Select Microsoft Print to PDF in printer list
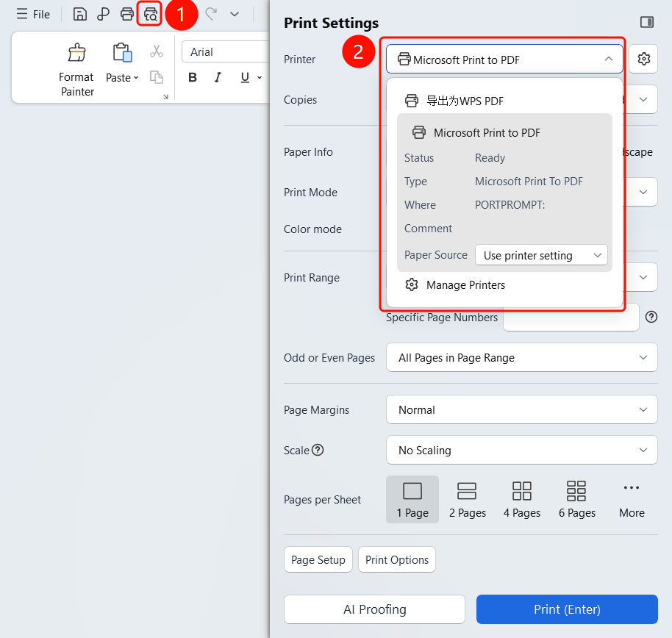672x638 pixels. tap(504, 133)
